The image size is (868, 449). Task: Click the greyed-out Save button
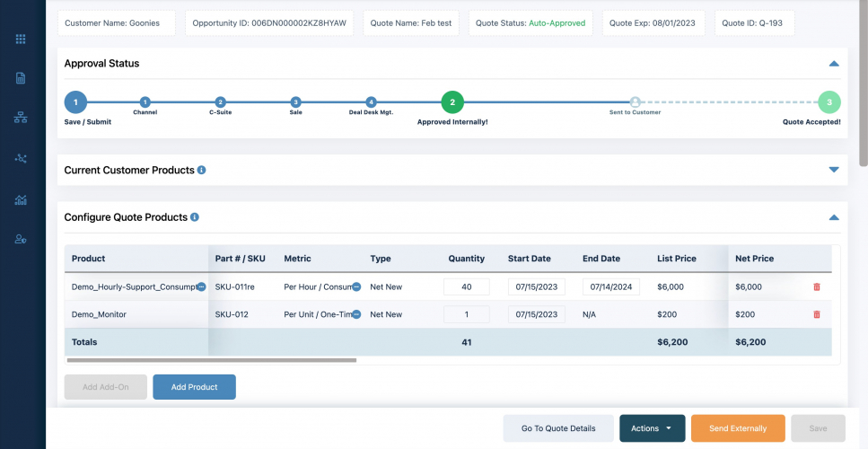tap(818, 428)
